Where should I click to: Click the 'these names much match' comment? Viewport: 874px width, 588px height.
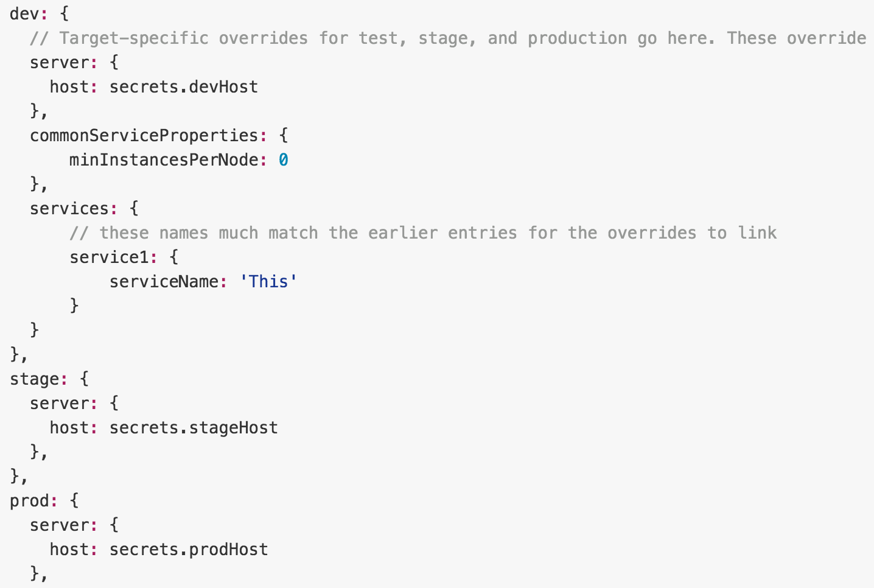pyautogui.click(x=423, y=233)
